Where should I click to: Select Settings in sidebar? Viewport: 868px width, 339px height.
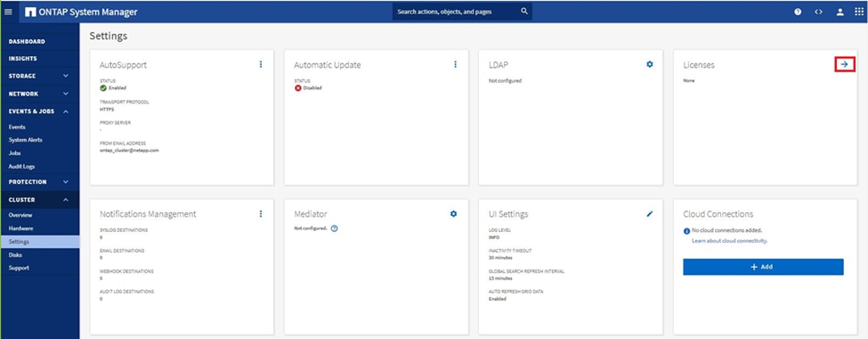[41, 241]
